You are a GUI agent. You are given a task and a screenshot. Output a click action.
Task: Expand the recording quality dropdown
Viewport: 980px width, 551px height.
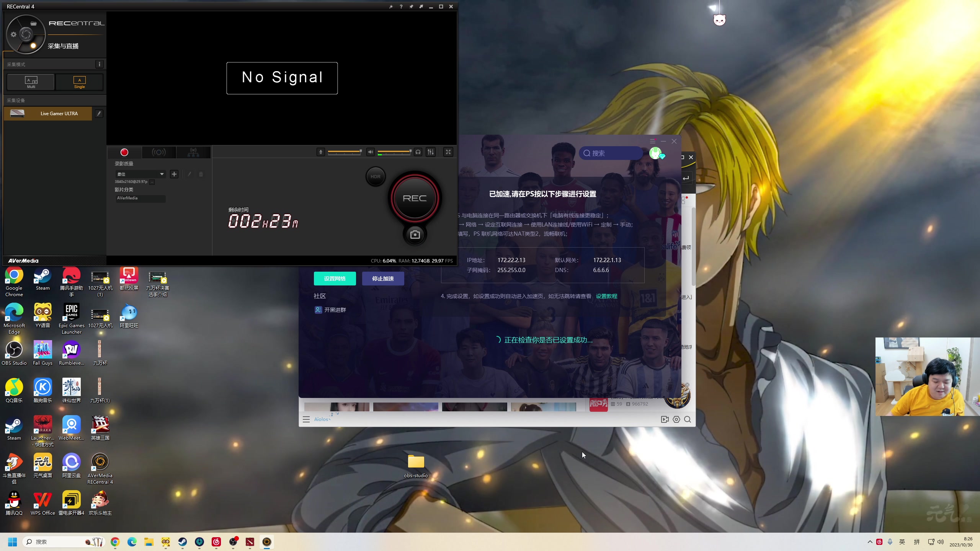click(x=140, y=174)
